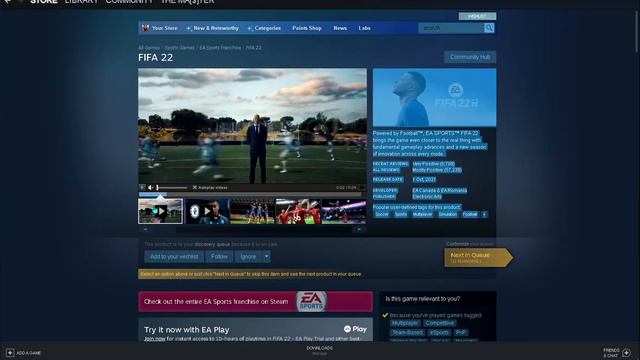640x360 pixels.
Task: Select the Multiplayer product tag under popular tags
Action: [422, 214]
